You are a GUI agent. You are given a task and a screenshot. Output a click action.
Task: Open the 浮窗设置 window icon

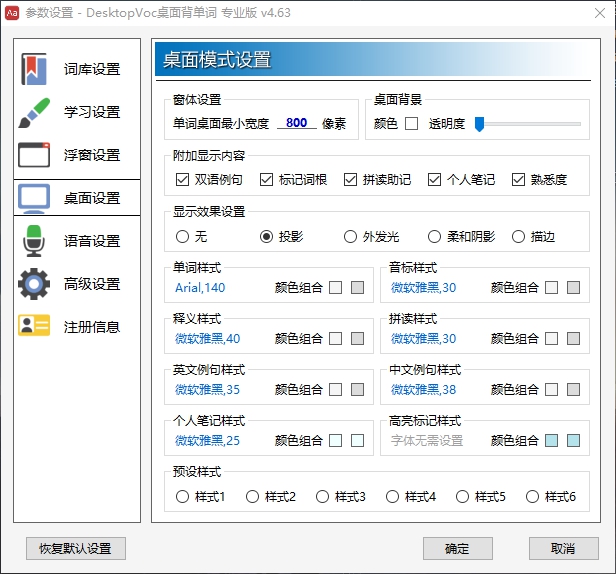tap(35, 155)
